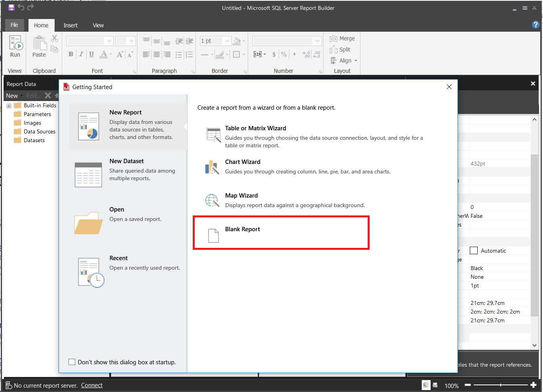Image resolution: width=543 pixels, height=392 pixels.
Task: Align paragraph left
Action: click(x=146, y=54)
